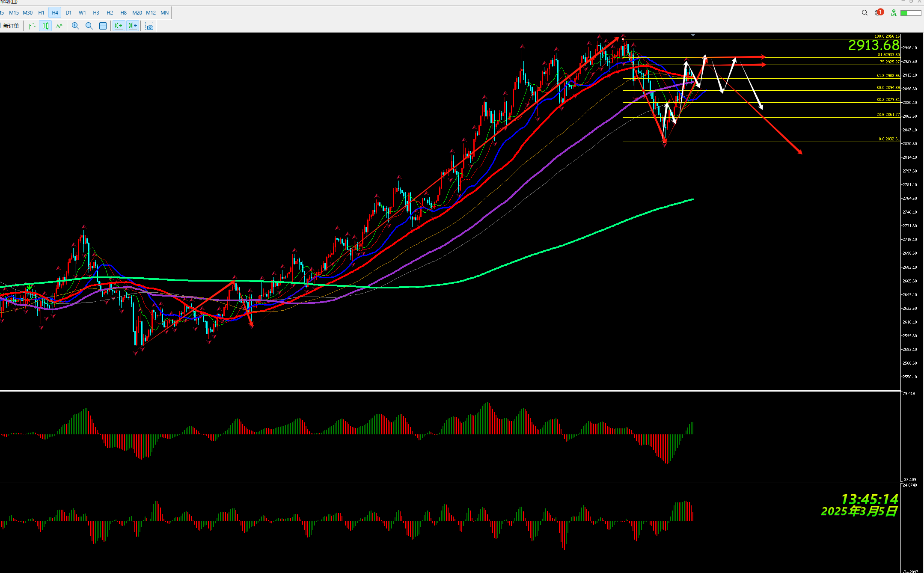Image resolution: width=924 pixels, height=573 pixels.
Task: Select the candlestick chart icon
Action: pos(45,26)
